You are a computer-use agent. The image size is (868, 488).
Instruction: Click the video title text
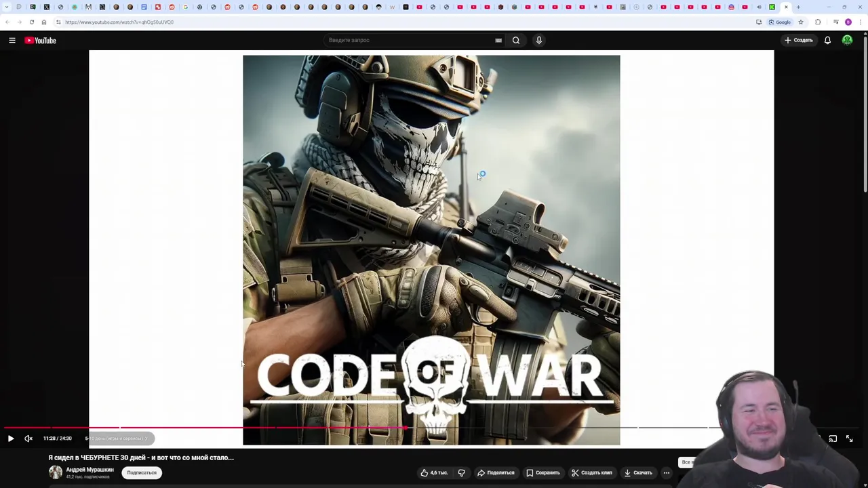click(x=141, y=457)
